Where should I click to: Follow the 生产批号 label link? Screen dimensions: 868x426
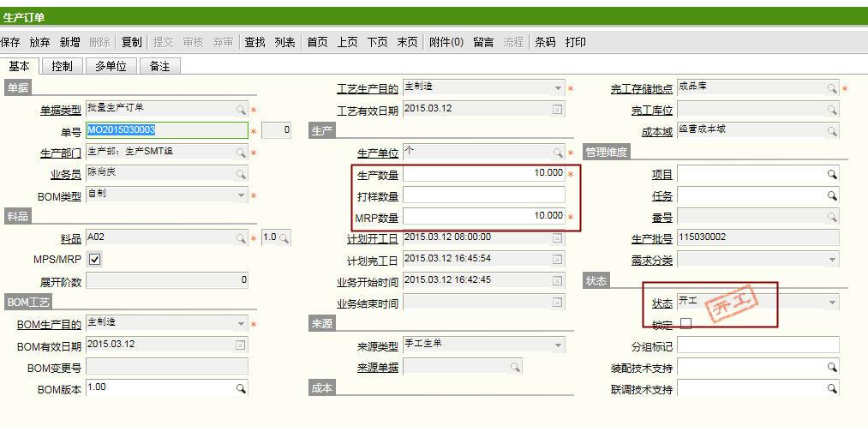pos(652,239)
